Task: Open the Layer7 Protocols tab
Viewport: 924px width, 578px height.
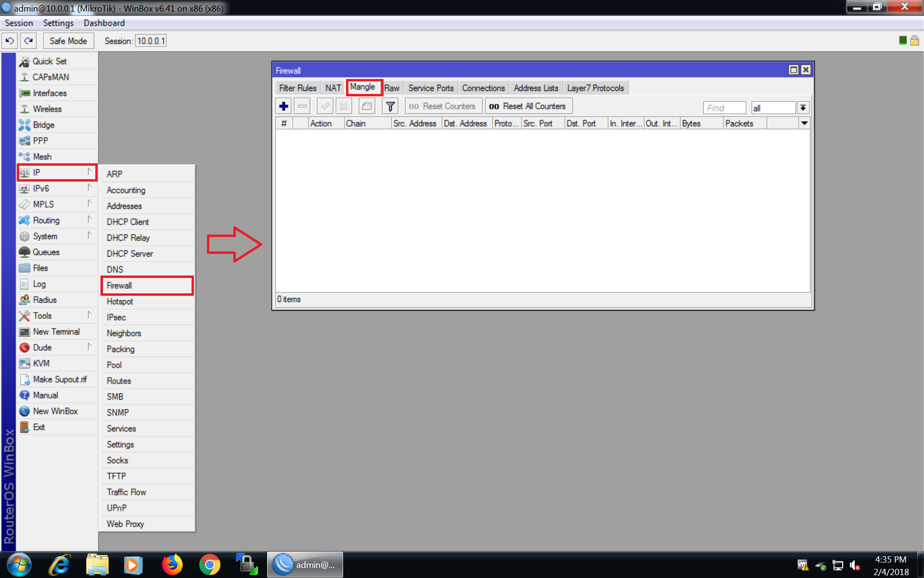Action: tap(595, 88)
